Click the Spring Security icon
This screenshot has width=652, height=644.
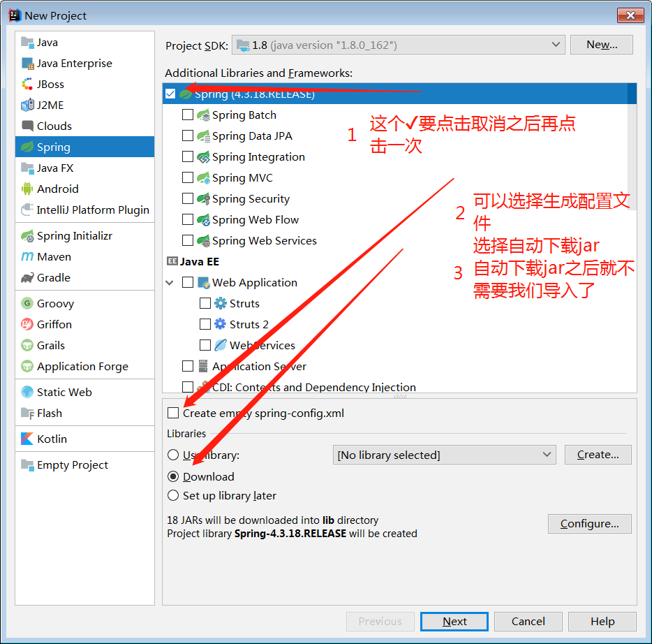click(203, 199)
